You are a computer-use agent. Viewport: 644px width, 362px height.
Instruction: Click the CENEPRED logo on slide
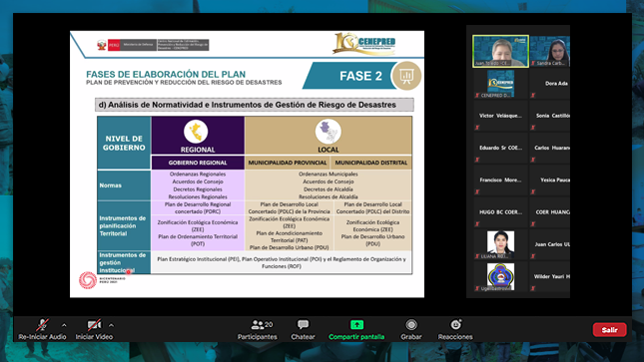tap(364, 43)
